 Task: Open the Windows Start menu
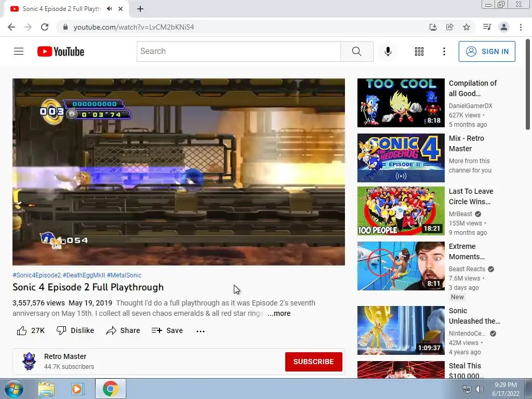14,389
